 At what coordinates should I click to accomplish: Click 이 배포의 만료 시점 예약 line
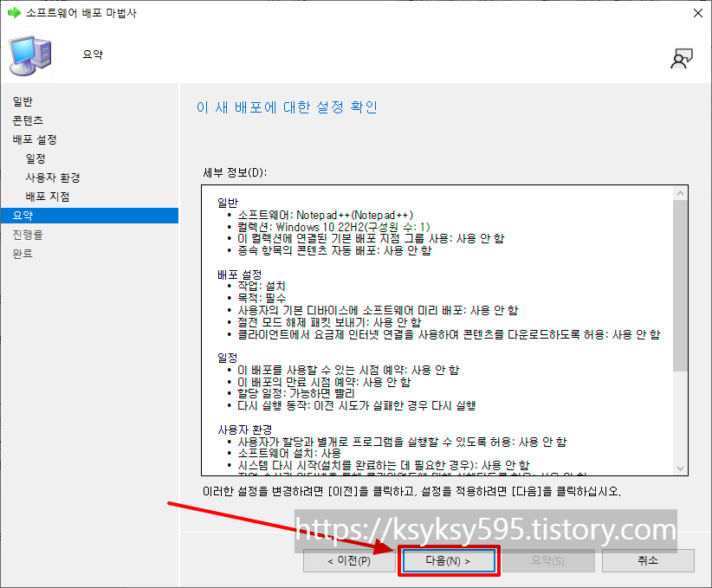tap(324, 382)
